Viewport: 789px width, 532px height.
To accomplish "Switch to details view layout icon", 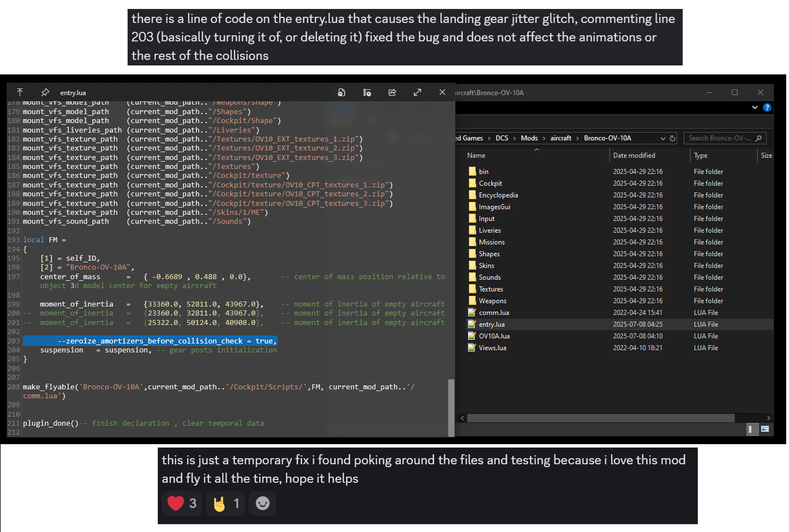I will pyautogui.click(x=753, y=429).
